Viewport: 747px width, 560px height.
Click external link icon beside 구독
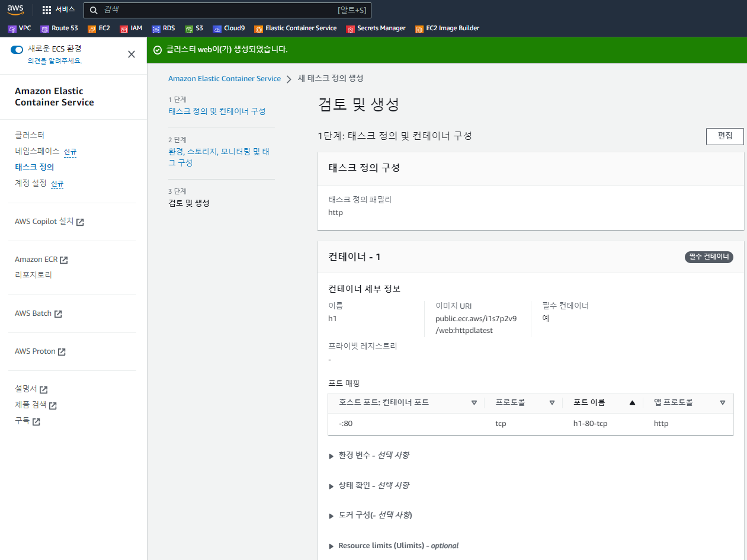[36, 422]
